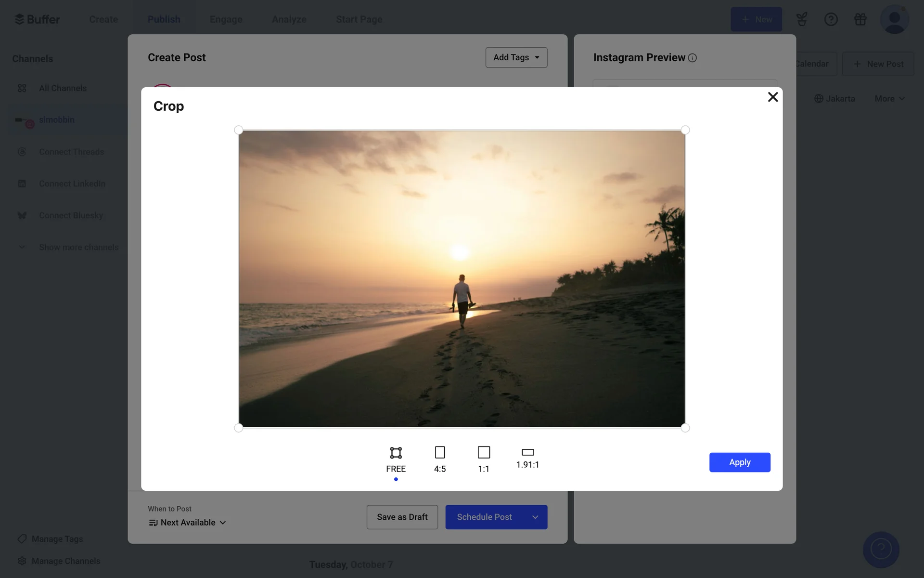The width and height of the screenshot is (924, 578).
Task: Open the sprout icon in header
Action: pos(801,19)
